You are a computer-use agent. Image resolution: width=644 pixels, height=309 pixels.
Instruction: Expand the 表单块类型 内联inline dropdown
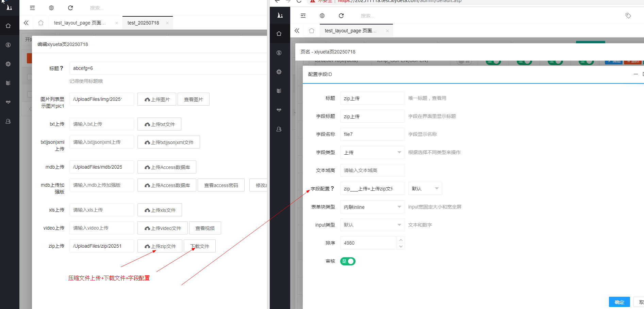coord(372,207)
